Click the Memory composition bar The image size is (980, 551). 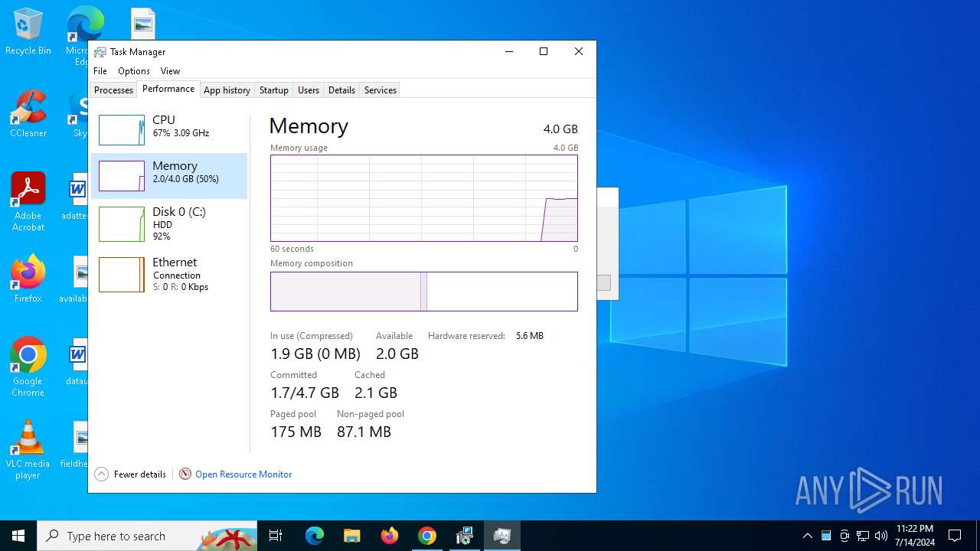point(424,292)
